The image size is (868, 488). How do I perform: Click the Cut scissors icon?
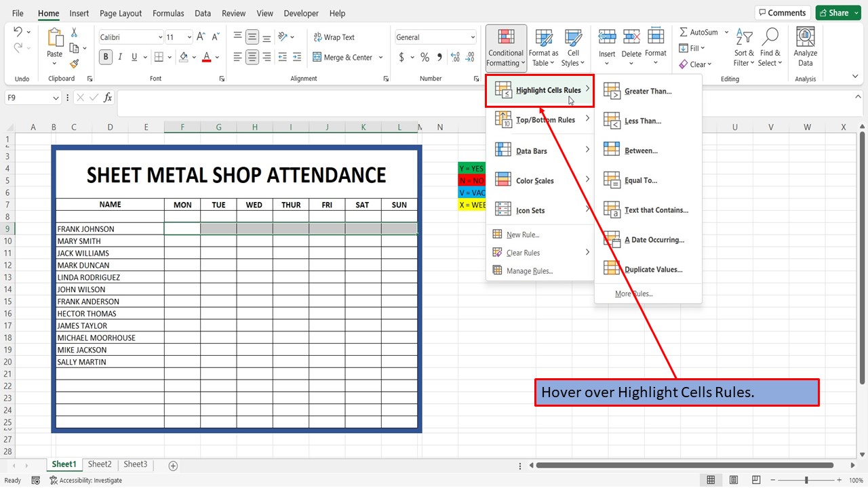pyautogui.click(x=74, y=33)
